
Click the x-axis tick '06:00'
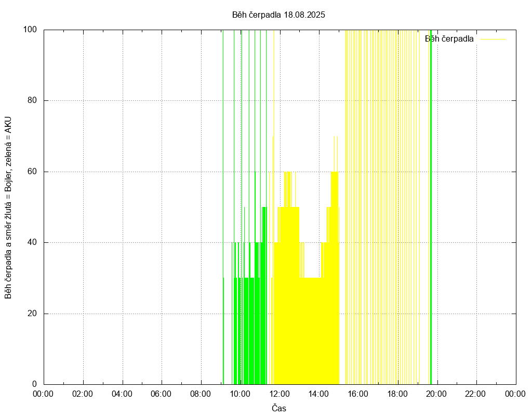(161, 394)
